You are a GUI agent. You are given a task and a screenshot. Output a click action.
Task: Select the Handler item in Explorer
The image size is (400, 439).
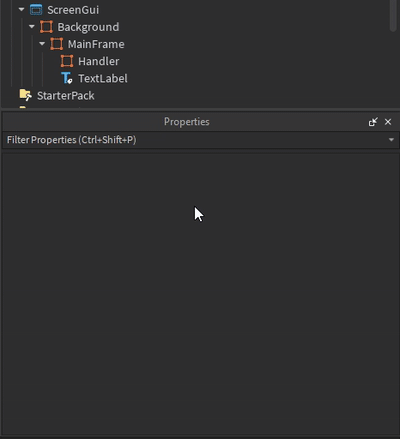click(99, 61)
